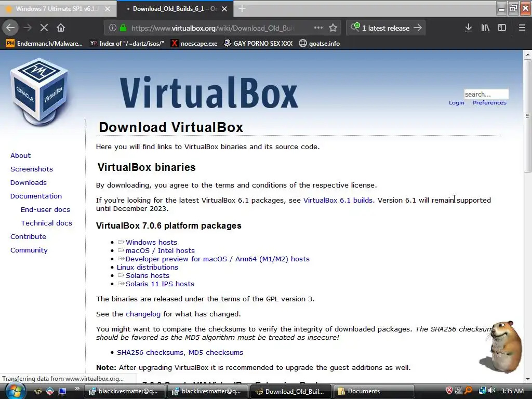
Task: Open Developer preview for macOS Arm64 link
Action: pos(218,259)
